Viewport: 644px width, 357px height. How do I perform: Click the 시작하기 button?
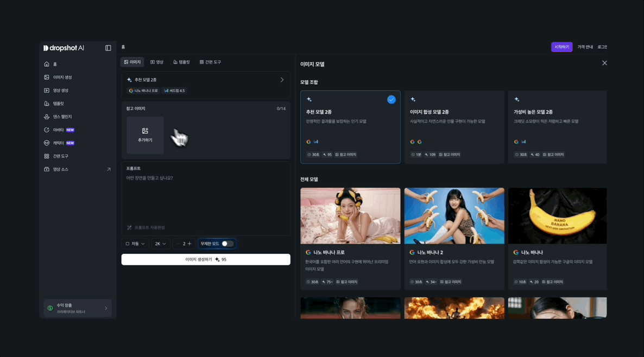coord(561,47)
